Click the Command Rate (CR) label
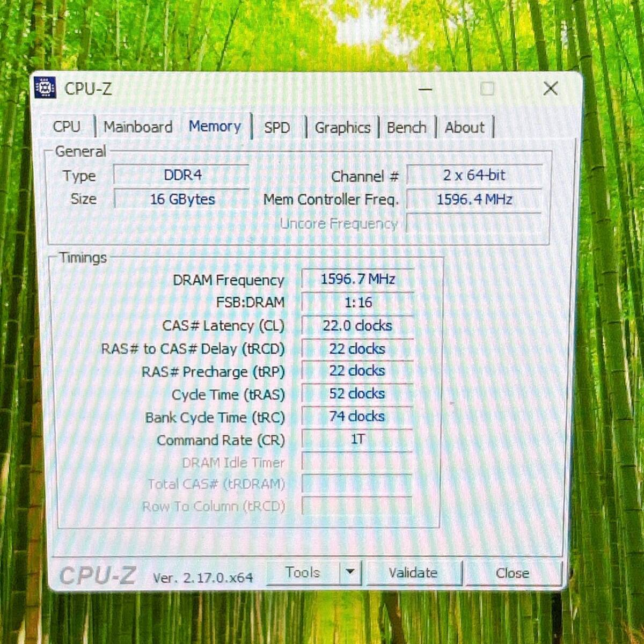Image resolution: width=644 pixels, height=644 pixels. (221, 441)
